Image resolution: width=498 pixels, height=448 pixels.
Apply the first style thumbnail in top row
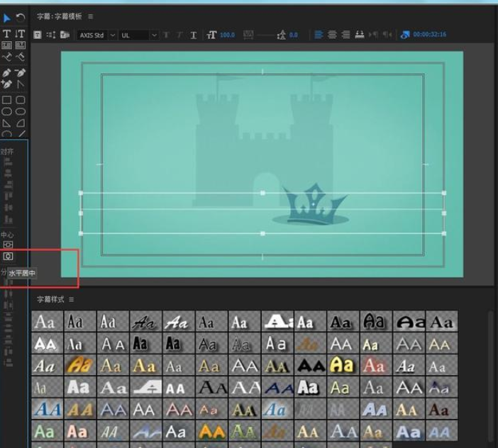point(45,322)
